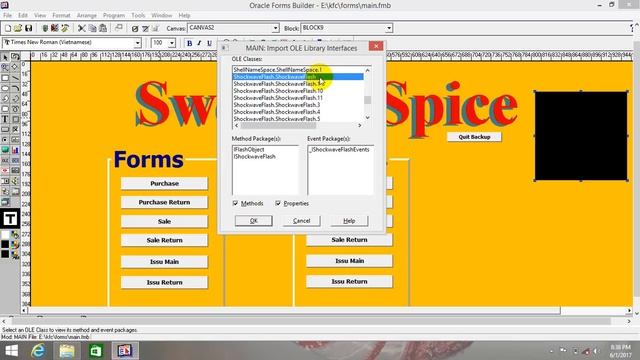
Task: Select ShockwaveFlash.ShockwaveFlash.3 class
Action: pos(277,104)
